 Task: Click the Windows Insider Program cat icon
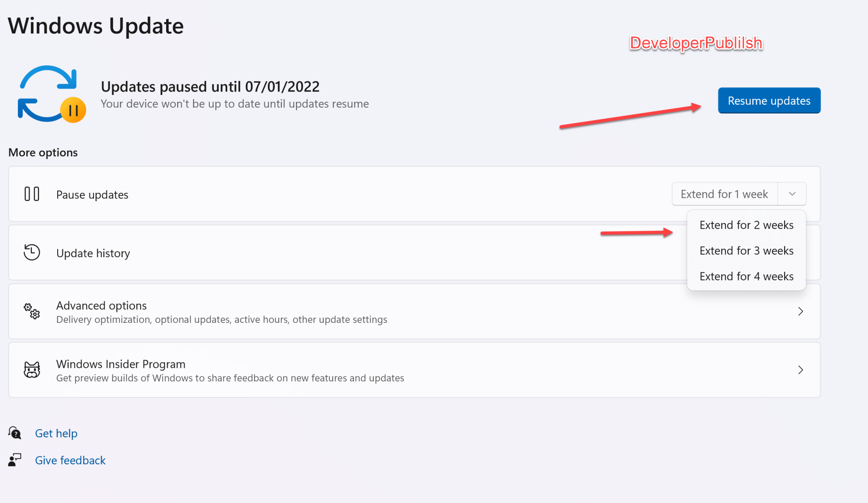(x=32, y=370)
